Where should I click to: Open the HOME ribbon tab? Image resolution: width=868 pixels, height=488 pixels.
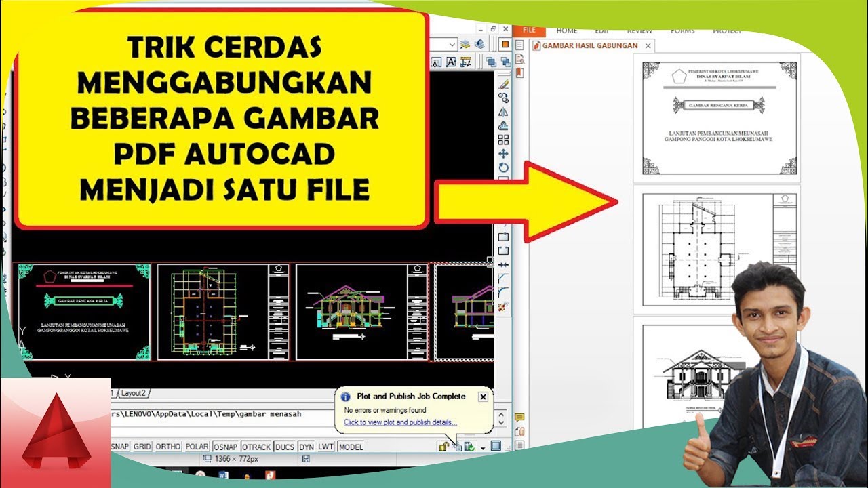(567, 30)
